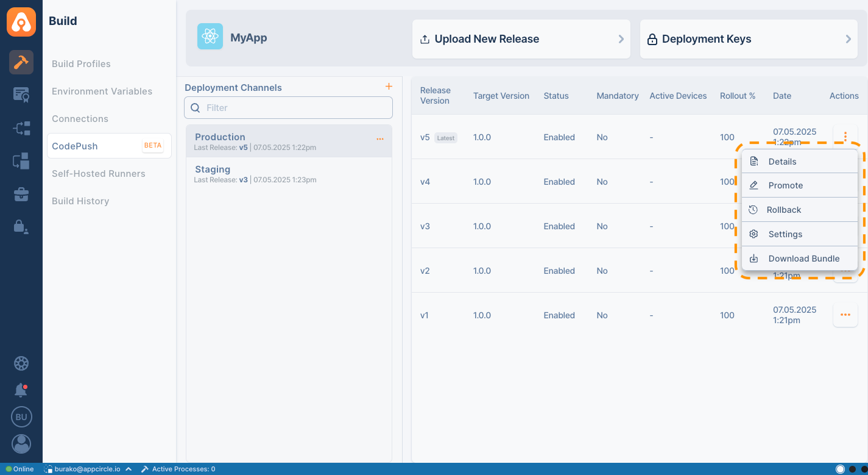Select Download Bundle menu option
The width and height of the screenshot is (868, 475).
(x=803, y=259)
